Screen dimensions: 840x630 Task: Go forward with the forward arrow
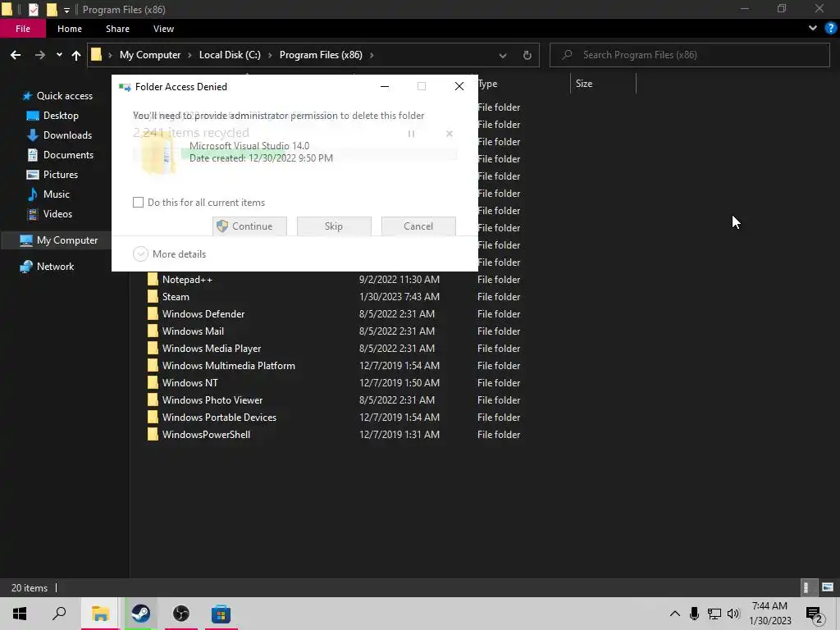40,55
